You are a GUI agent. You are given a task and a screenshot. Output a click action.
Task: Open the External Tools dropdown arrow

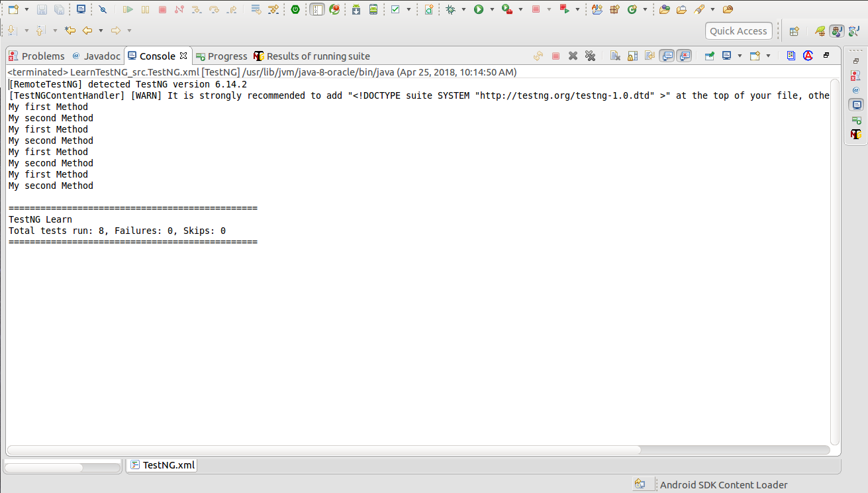coord(520,10)
